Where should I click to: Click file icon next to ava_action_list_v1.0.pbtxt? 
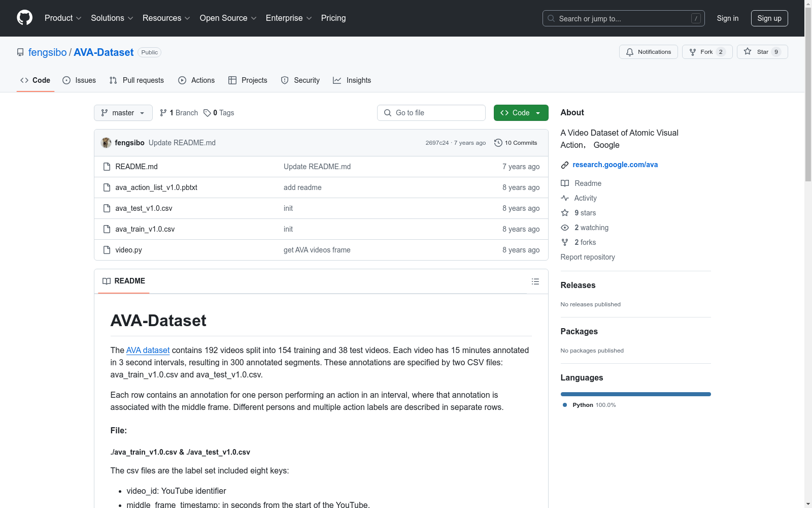(x=107, y=187)
